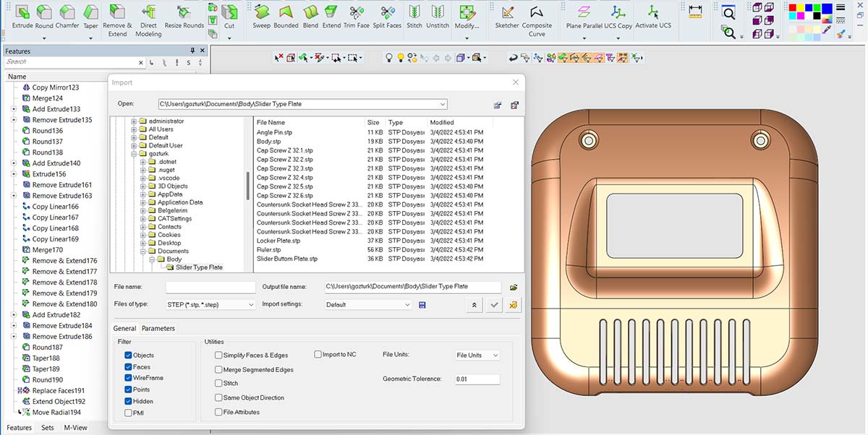Screen dimensions: 868x435
Task: Open the Import settings dropdown
Action: [367, 305]
